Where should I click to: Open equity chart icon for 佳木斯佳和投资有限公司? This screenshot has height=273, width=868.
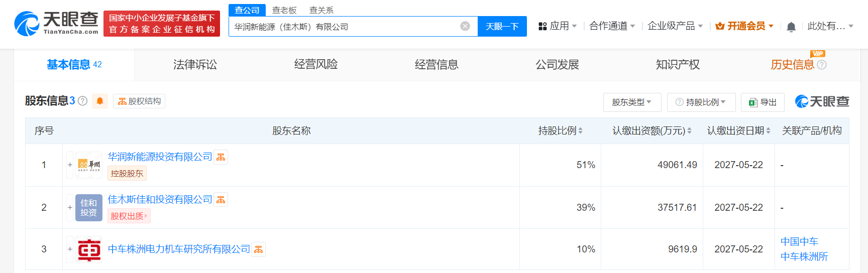pyautogui.click(x=221, y=200)
